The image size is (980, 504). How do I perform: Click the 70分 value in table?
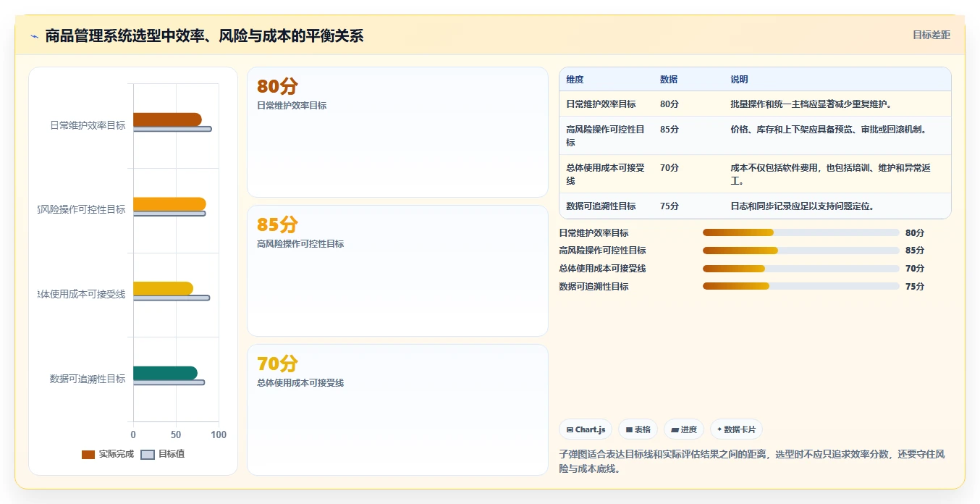point(669,168)
